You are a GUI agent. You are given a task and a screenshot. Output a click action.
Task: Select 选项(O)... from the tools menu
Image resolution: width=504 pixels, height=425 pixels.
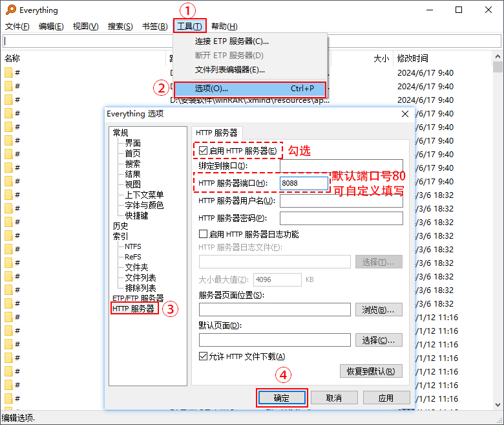250,89
